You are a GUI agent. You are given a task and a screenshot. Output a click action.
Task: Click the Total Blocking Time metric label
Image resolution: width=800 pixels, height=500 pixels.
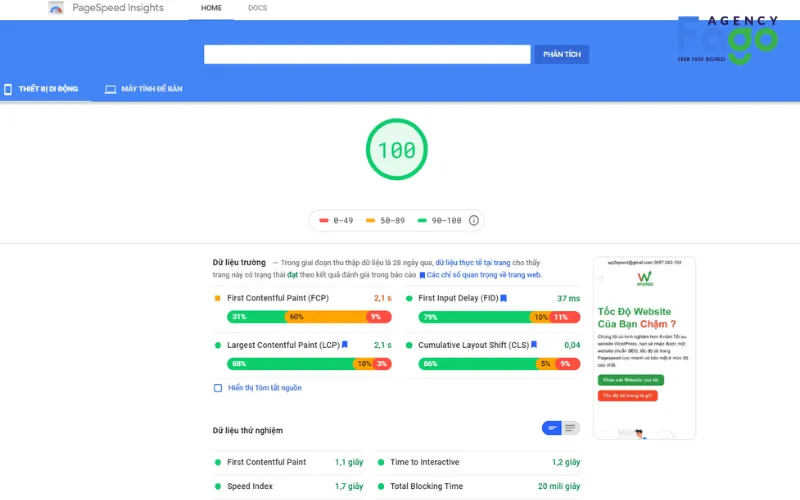[x=427, y=486]
